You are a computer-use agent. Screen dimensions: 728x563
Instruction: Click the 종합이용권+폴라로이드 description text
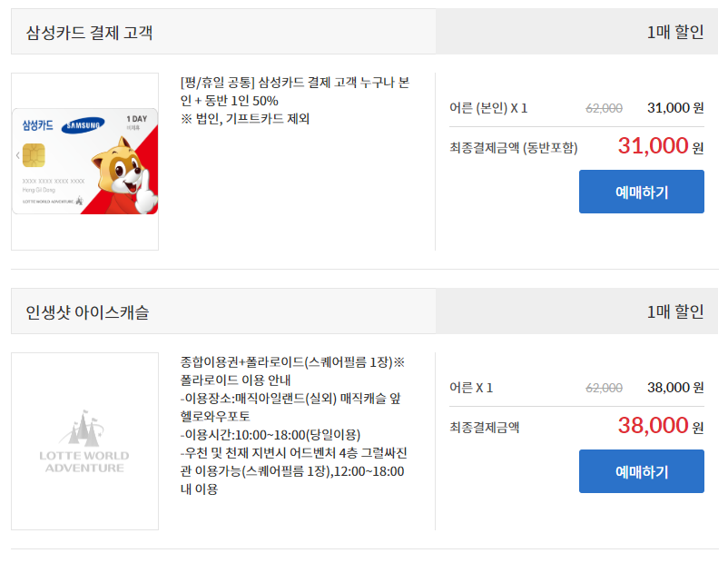294,425
